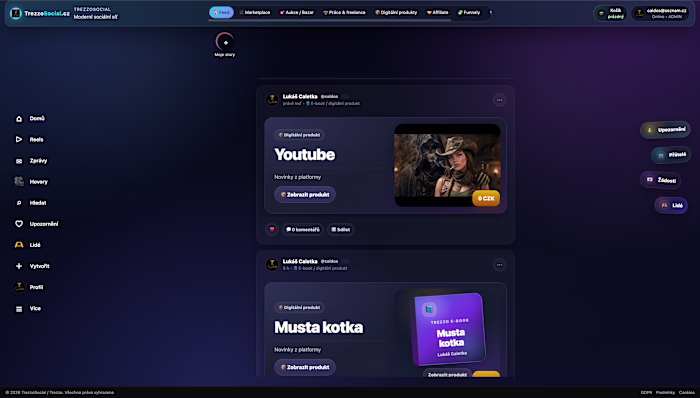Viewport: 700px width, 398px height.
Task: Open Hledat search in sidebar
Action: click(x=31, y=203)
